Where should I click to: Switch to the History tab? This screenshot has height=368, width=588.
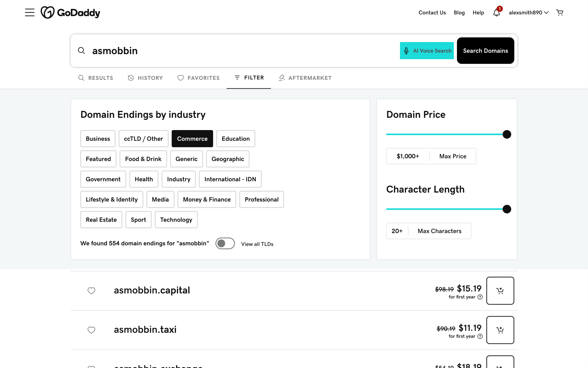[145, 78]
